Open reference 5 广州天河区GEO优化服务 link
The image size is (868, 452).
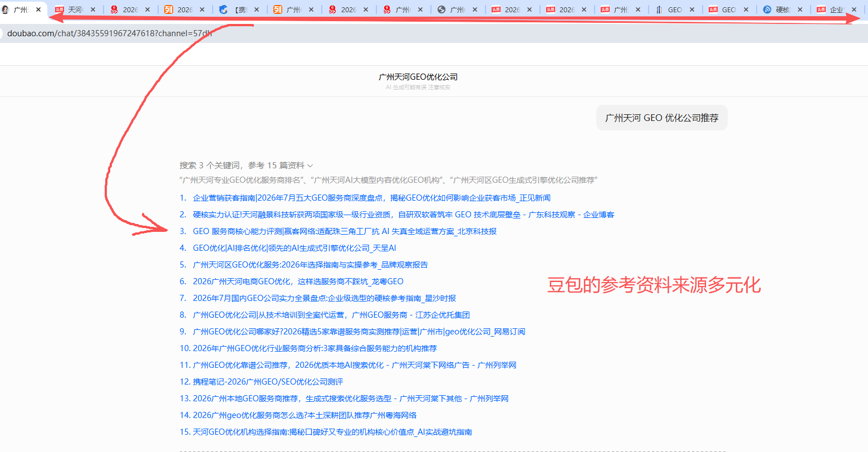pos(310,265)
